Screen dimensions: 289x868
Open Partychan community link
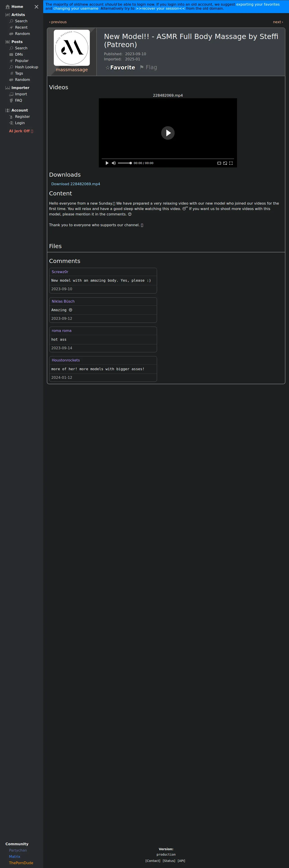click(x=18, y=850)
